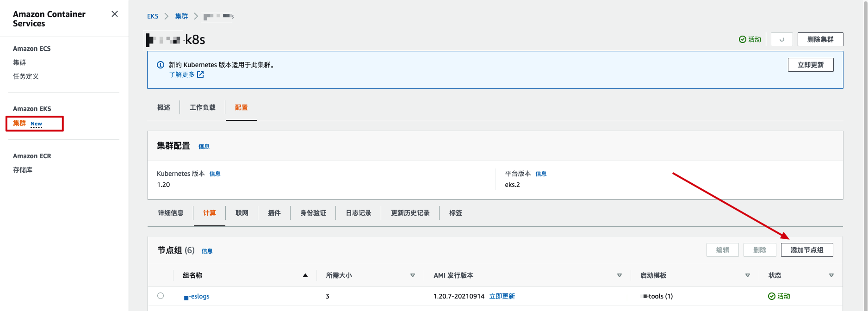Click the 活动 status icon at top
868x311 pixels.
(742, 39)
